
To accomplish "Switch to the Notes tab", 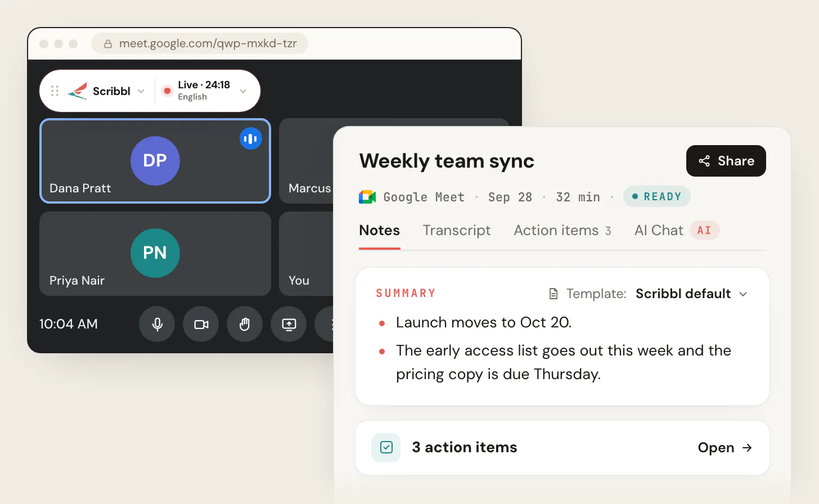I will pyautogui.click(x=380, y=231).
